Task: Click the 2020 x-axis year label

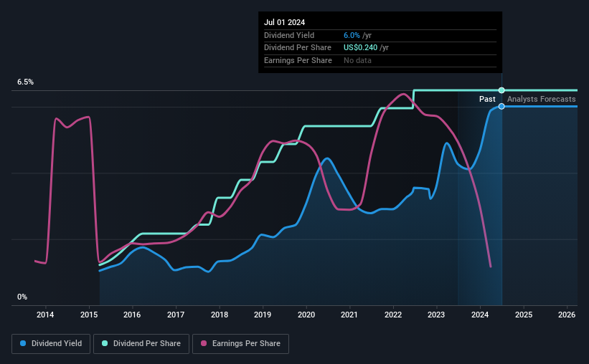Action: pyautogui.click(x=306, y=315)
